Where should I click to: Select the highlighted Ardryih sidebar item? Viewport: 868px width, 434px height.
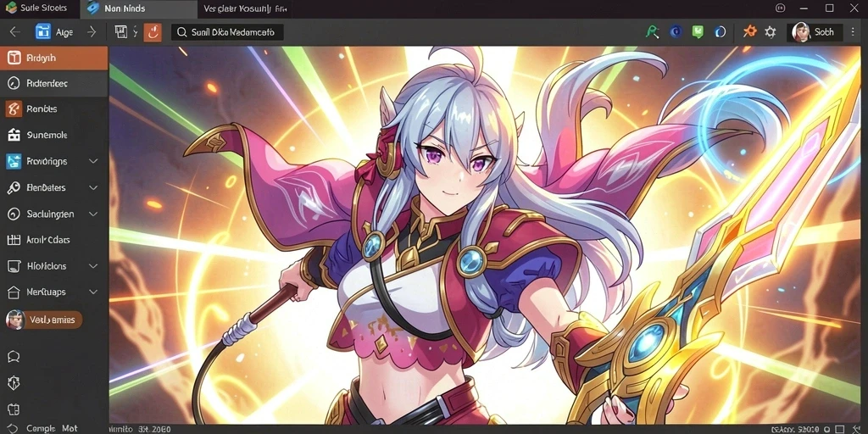click(53, 58)
